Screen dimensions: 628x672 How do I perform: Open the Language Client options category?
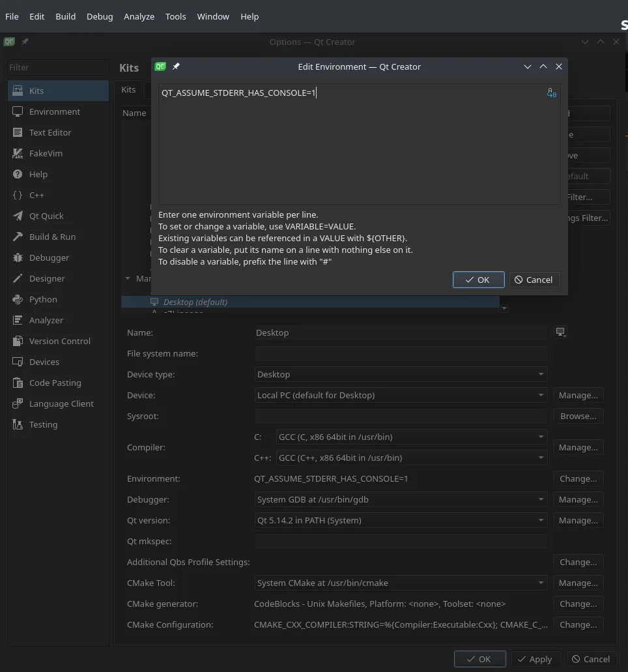coord(58,403)
